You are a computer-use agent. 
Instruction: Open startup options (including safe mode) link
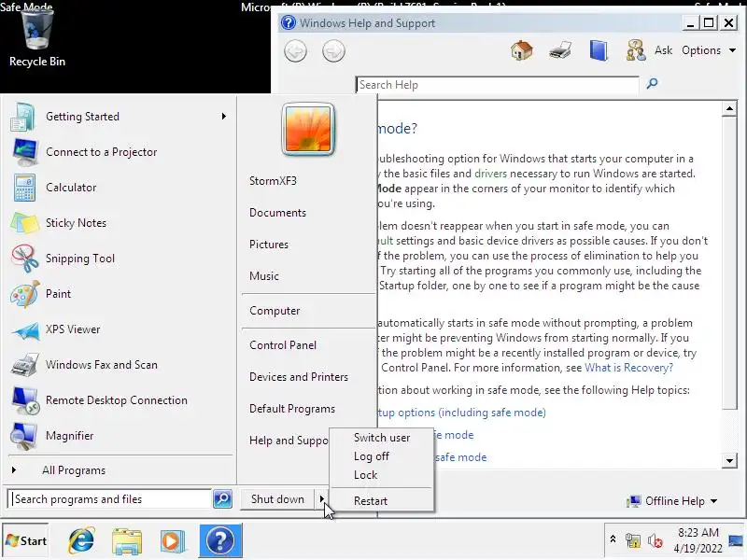[x=461, y=413]
